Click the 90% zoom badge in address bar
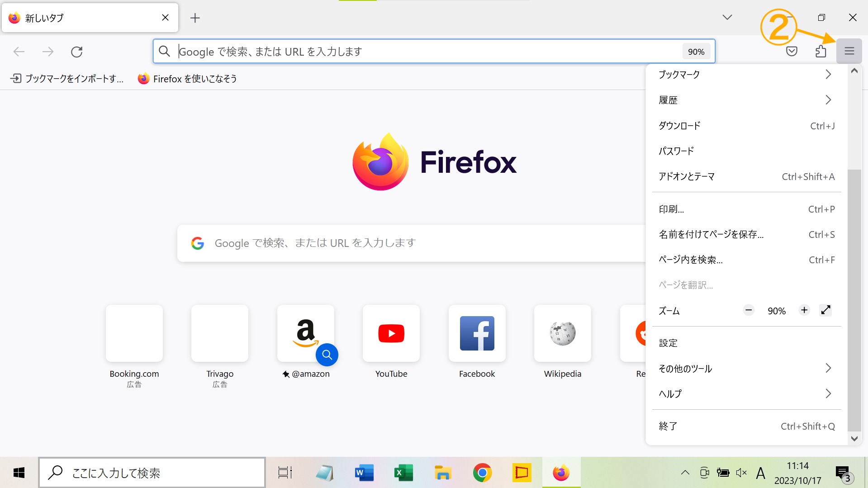 [x=696, y=52]
